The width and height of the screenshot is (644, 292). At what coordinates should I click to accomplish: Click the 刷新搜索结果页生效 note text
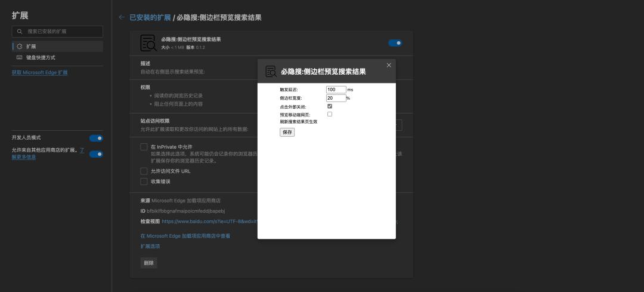pos(299,122)
